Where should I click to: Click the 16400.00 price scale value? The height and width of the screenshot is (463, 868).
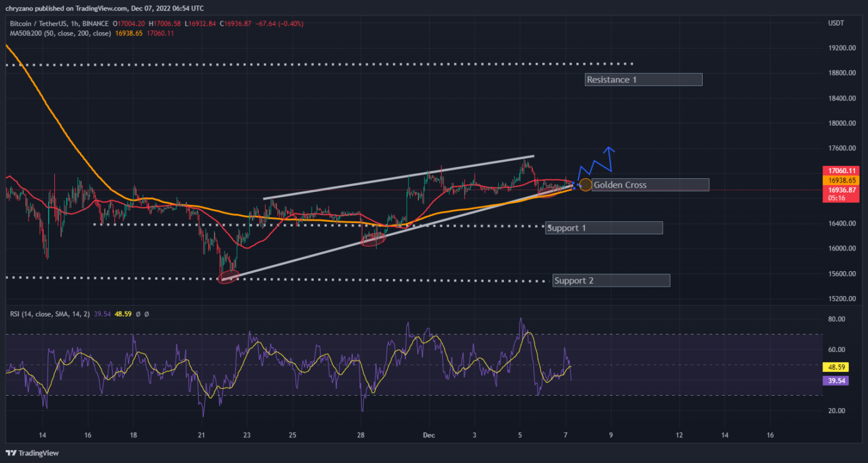[x=841, y=223]
